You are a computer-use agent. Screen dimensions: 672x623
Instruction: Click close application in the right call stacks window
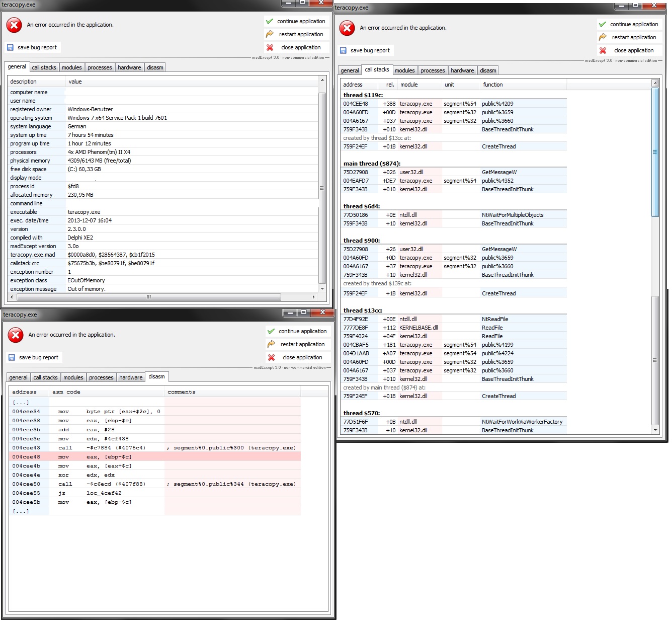630,50
